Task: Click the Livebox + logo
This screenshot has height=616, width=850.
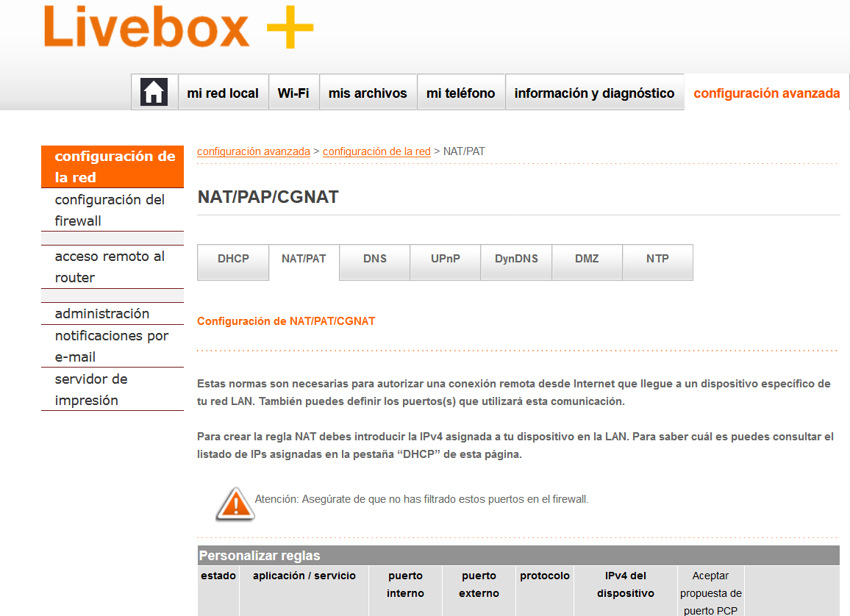Action: (179, 27)
